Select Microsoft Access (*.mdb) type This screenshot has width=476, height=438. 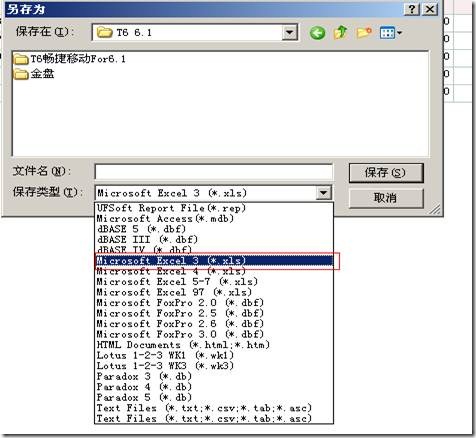click(214, 219)
